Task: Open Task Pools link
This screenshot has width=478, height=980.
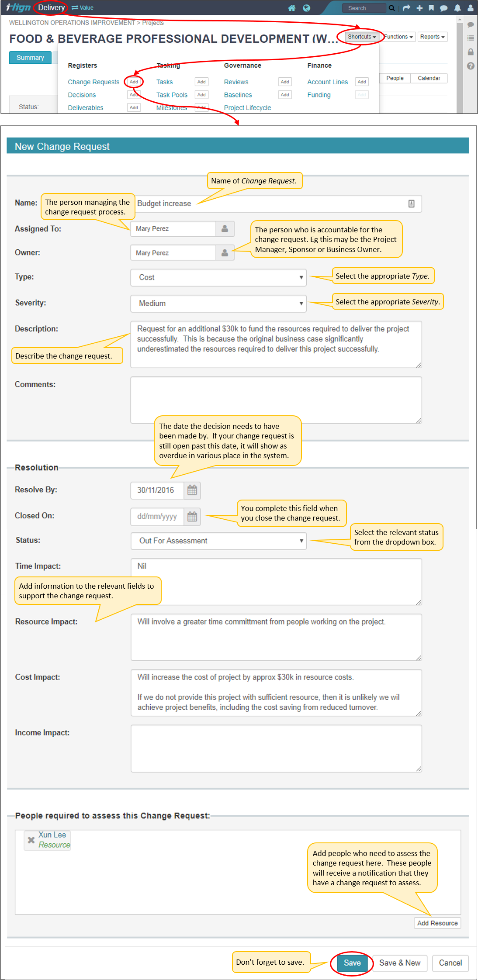Action: pyautogui.click(x=172, y=95)
